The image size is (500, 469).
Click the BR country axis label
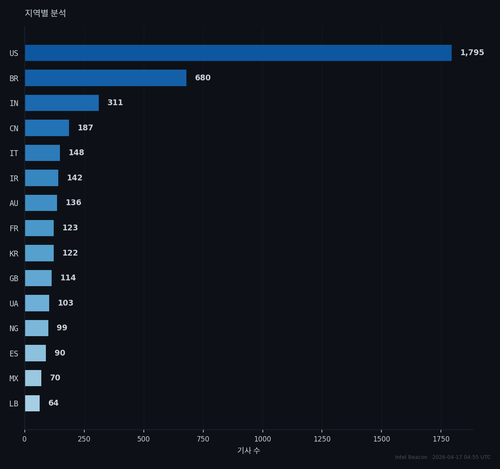click(x=14, y=78)
